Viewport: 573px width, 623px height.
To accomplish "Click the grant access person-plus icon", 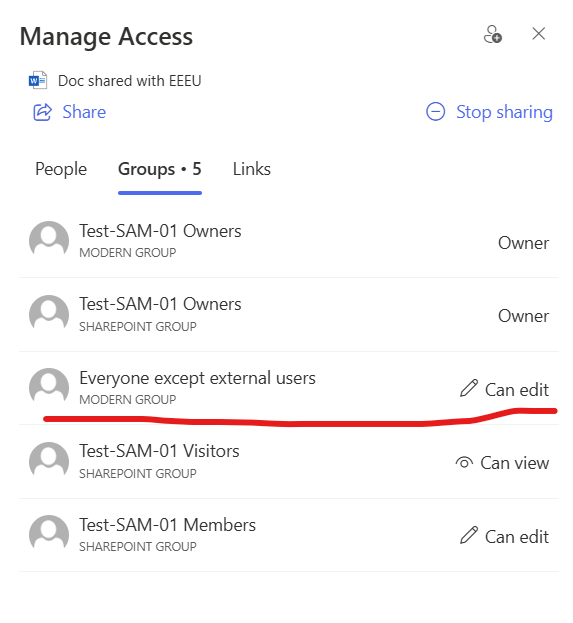I will click(x=493, y=34).
